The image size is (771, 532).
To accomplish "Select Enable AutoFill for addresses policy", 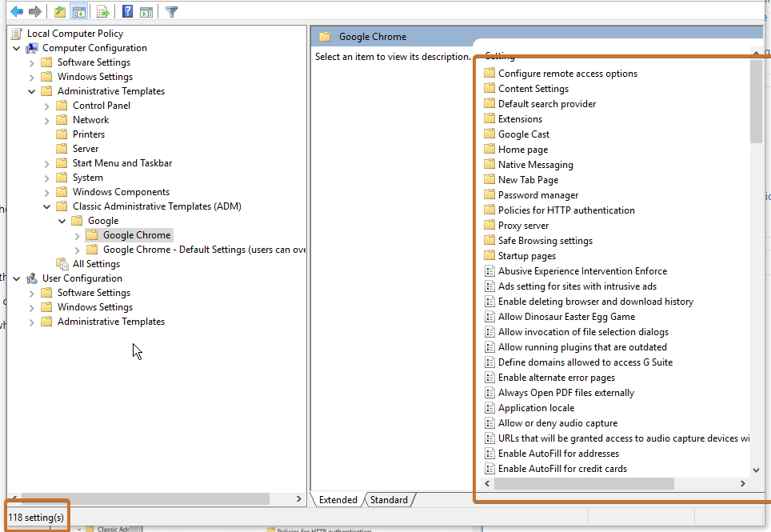I will coord(558,454).
